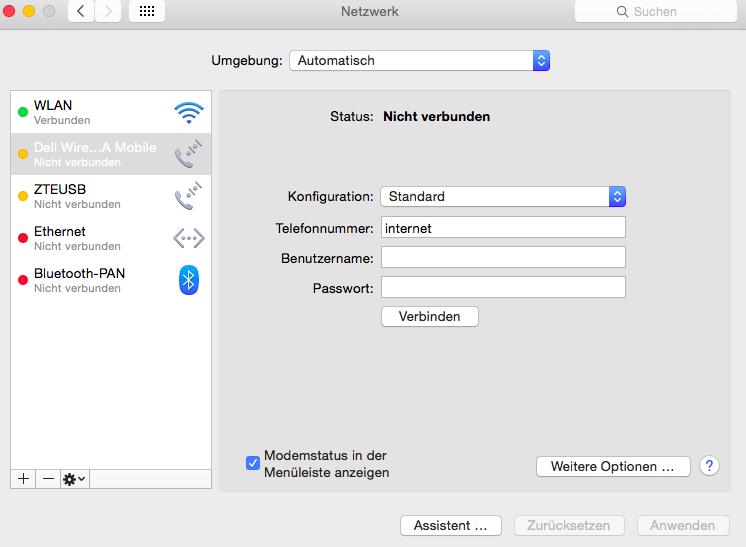Go back with the left arrow button
The width and height of the screenshot is (746, 547).
tap(81, 11)
